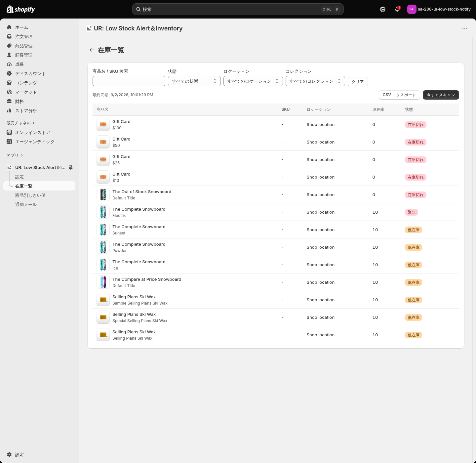Image resolution: width=476 pixels, height=463 pixels.
Task: Click the Complete Snowboard Electric thumbnail
Action: (103, 212)
